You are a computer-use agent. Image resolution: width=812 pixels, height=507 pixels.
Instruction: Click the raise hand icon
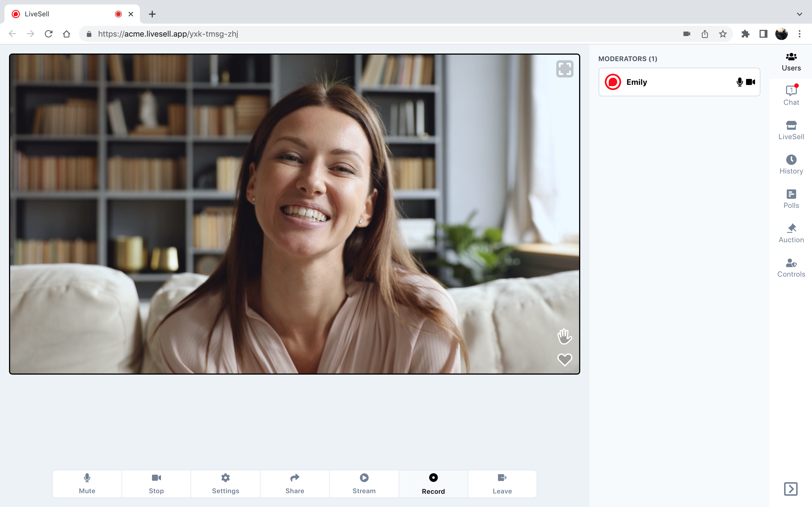564,336
